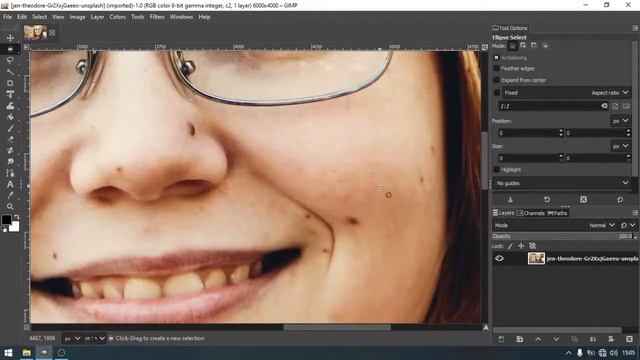Click the foreground black color swatch
This screenshot has width=640, height=360.
pyautogui.click(x=6, y=219)
